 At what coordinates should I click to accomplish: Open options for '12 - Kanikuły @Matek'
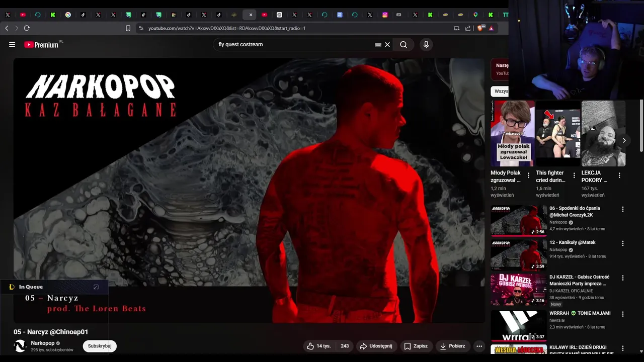tap(623, 243)
